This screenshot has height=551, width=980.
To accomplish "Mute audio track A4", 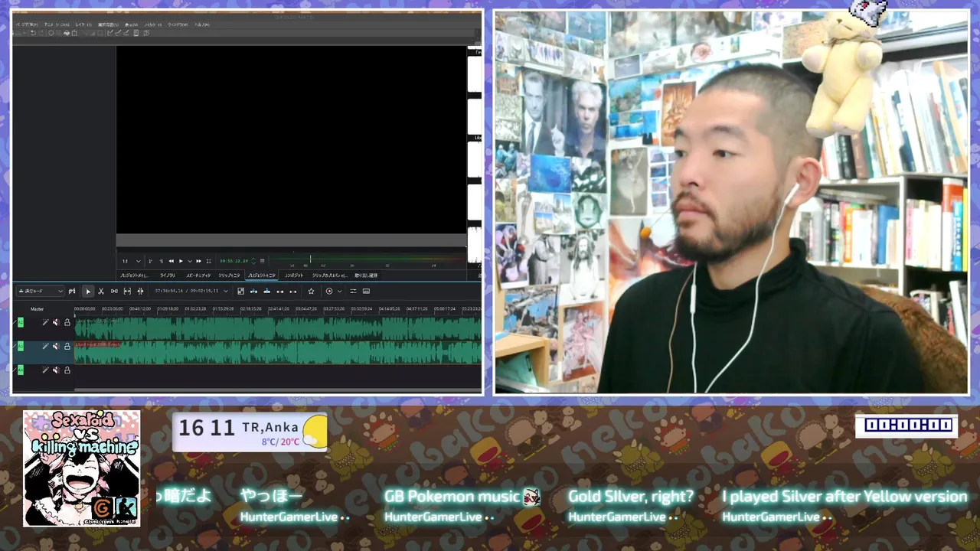I will 56,370.
